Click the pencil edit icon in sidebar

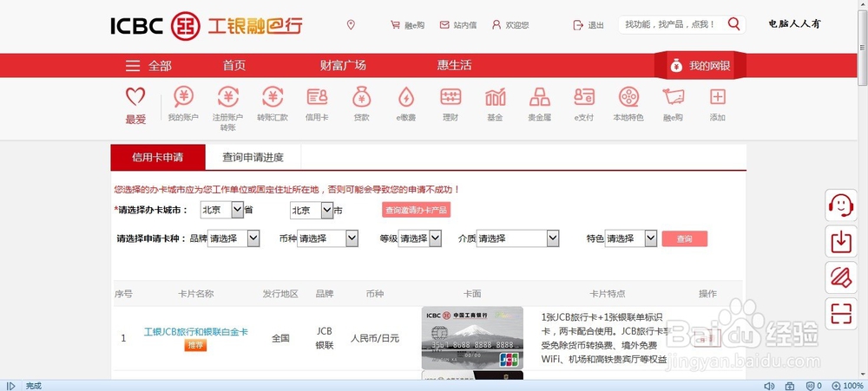pyautogui.click(x=841, y=277)
